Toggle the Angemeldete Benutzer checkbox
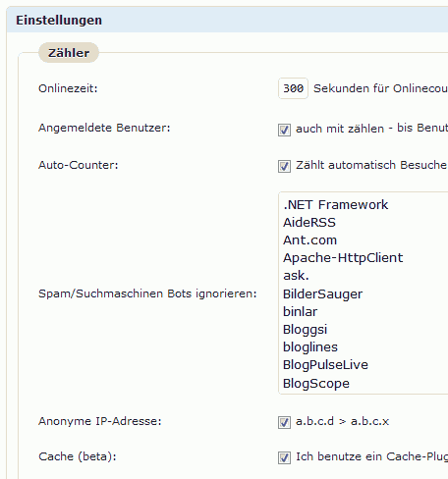Image resolution: width=448 pixels, height=479 pixels. pos(284,130)
